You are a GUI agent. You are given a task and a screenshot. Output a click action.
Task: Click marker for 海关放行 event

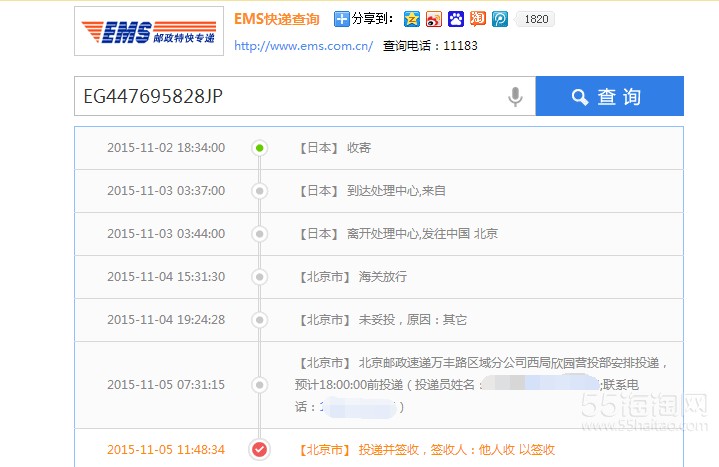point(260,277)
